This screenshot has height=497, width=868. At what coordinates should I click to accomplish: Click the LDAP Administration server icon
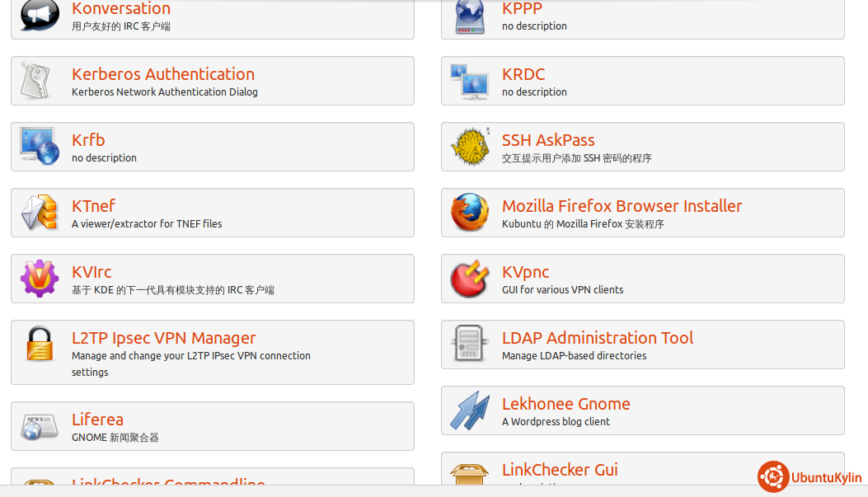(x=470, y=345)
